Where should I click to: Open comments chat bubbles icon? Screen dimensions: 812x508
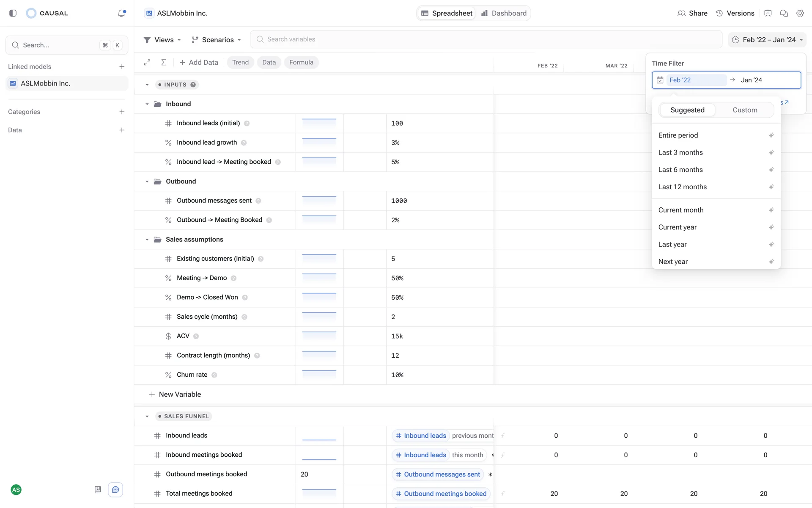pos(784,13)
